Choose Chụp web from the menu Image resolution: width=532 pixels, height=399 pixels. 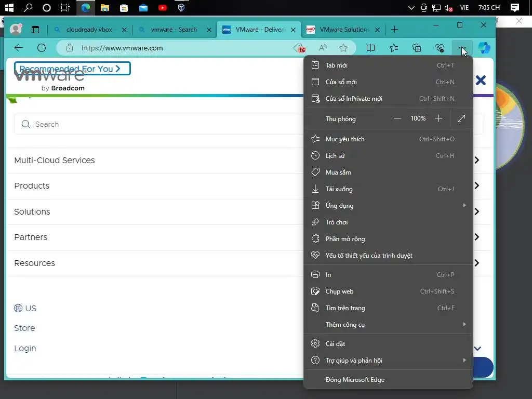click(388, 291)
